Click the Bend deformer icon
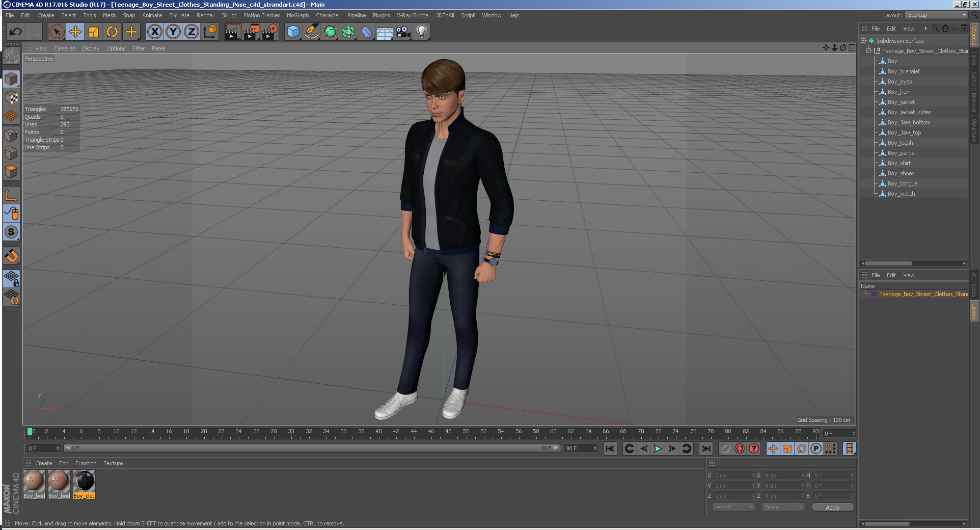The image size is (980, 530). pyautogui.click(x=367, y=32)
